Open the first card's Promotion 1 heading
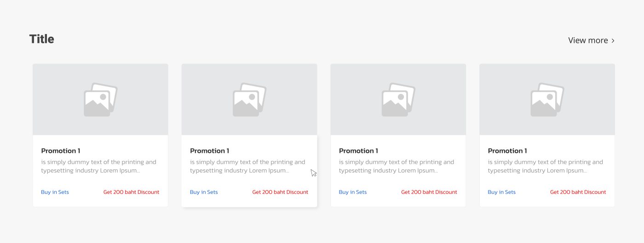644x243 pixels. tap(61, 150)
